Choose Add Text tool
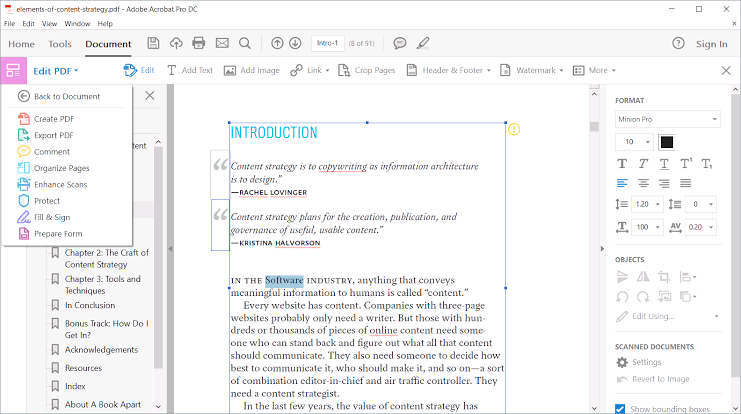Image resolution: width=741 pixels, height=414 pixels. pos(190,70)
